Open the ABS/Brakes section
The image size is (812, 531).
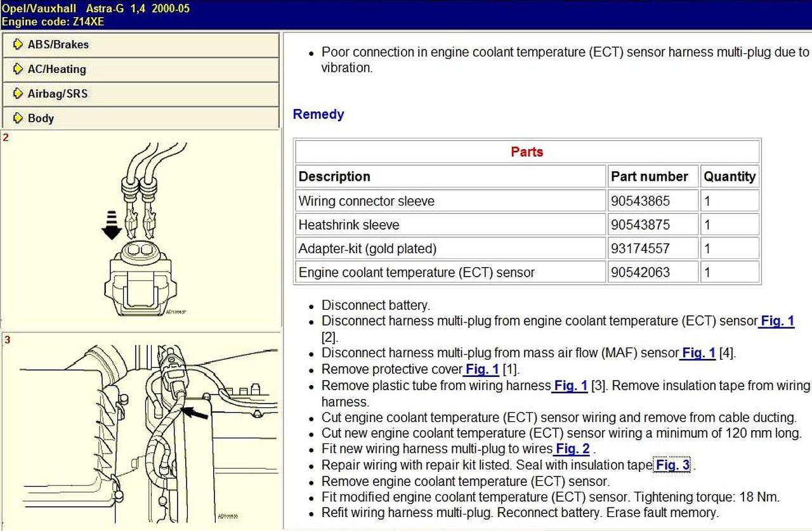(x=140, y=45)
